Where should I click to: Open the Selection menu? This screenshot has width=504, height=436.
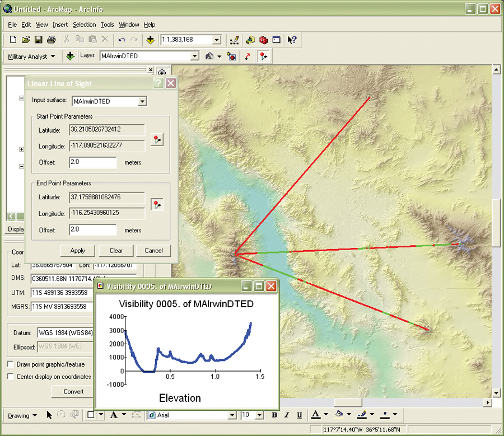[84, 25]
